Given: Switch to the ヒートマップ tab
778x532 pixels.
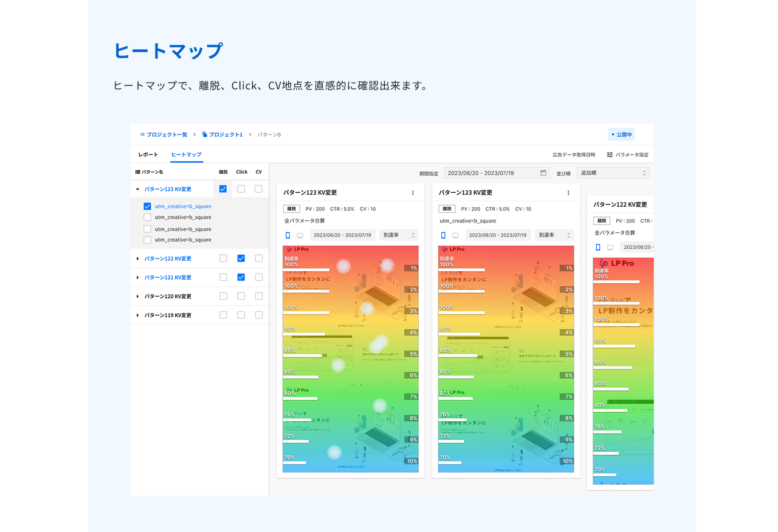Looking at the screenshot, I should pos(186,154).
